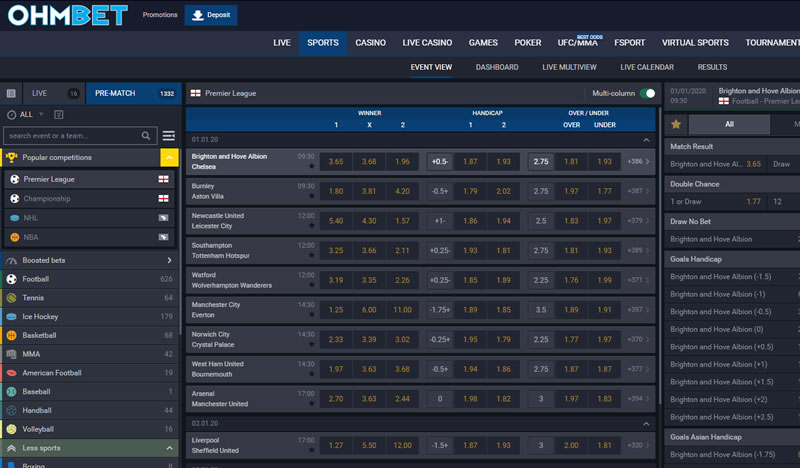The height and width of the screenshot is (468, 800).
Task: Select the MMA sport icon
Action: 11,354
